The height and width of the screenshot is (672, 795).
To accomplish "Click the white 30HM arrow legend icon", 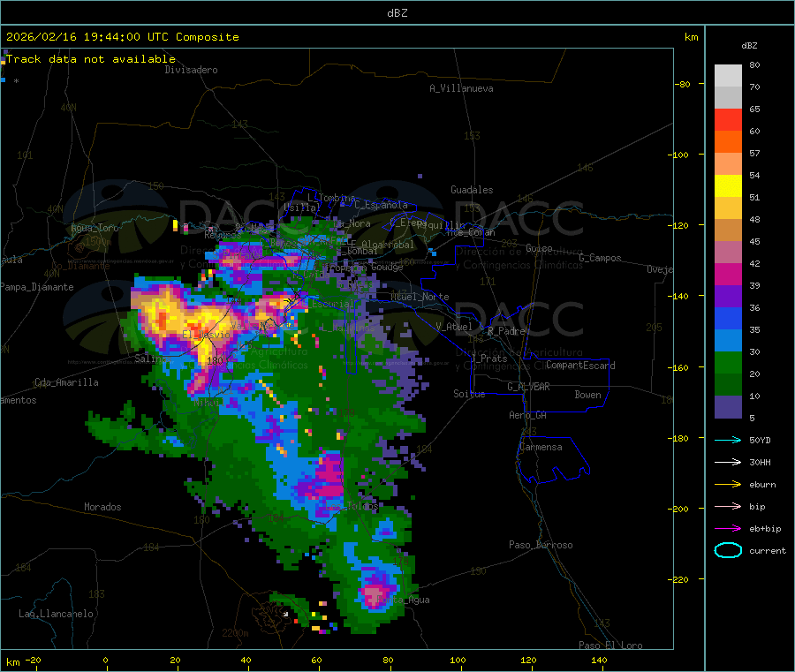I will (x=728, y=462).
